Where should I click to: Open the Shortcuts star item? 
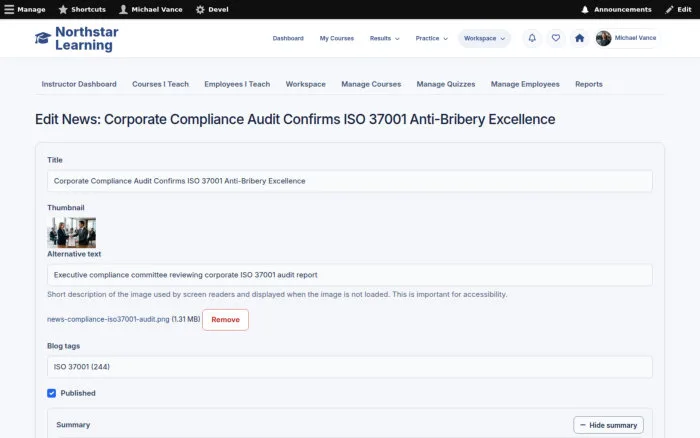point(82,9)
